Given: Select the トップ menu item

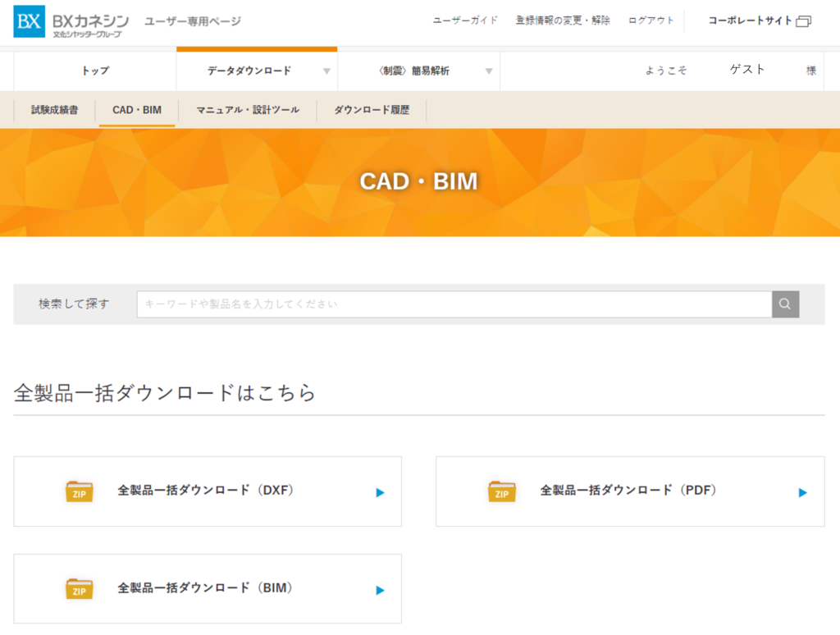Looking at the screenshot, I should pyautogui.click(x=94, y=71).
